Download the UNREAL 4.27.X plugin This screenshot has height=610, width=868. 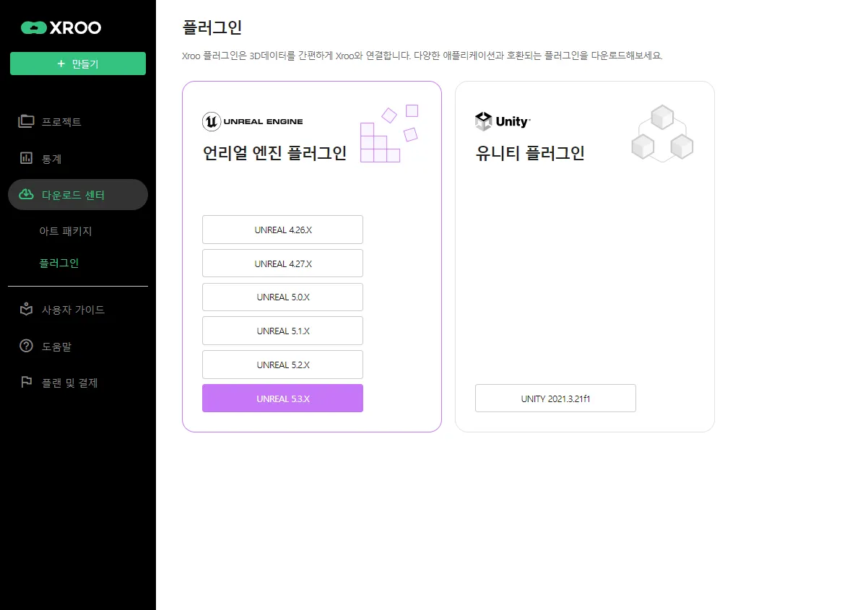[282, 263]
